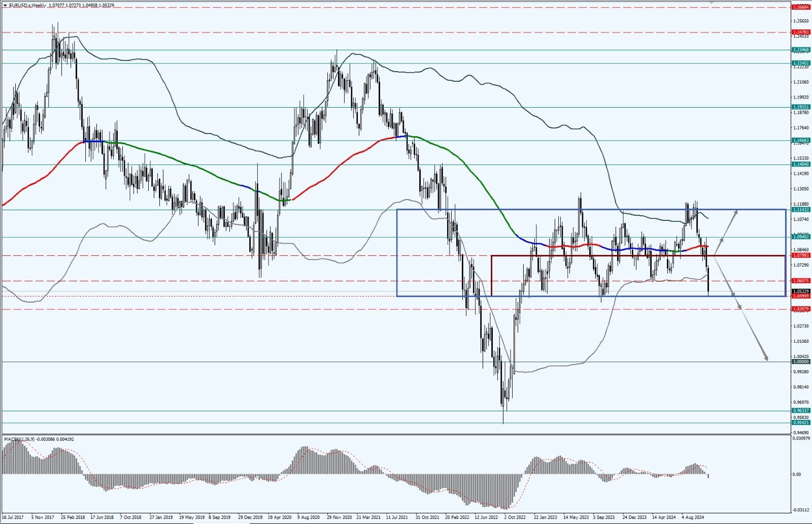Select the arrowhead at the 1.03979 dashed line
The width and height of the screenshot is (812, 524).
coord(739,306)
